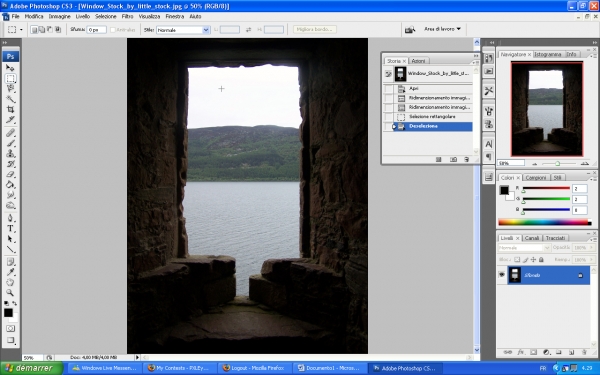This screenshot has width=600, height=375.
Task: Expand the Area di lavoro menu
Action: click(x=442, y=29)
